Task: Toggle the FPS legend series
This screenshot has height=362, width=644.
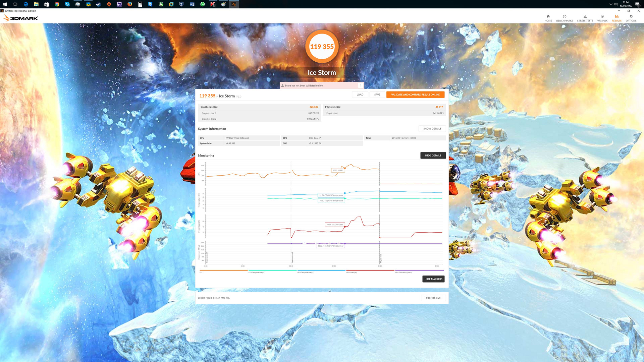Action: click(x=223, y=271)
